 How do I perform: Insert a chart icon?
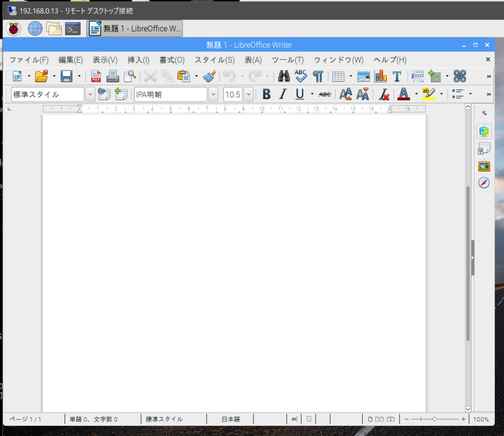[380, 76]
